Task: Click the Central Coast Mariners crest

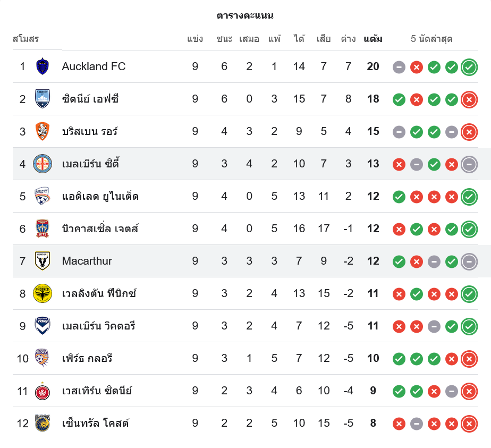Action: [43, 424]
